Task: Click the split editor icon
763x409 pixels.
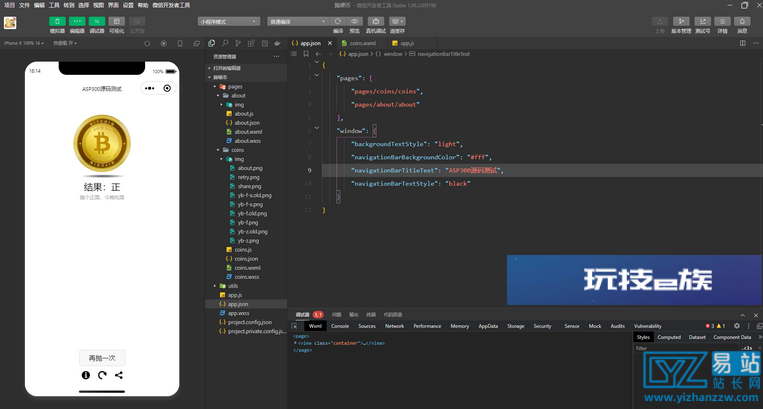Action: pyautogui.click(x=743, y=43)
